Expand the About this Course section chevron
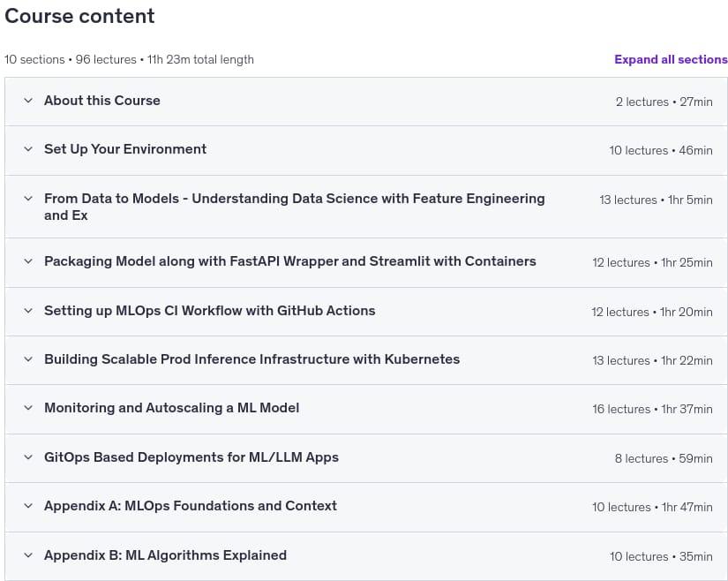 click(28, 101)
